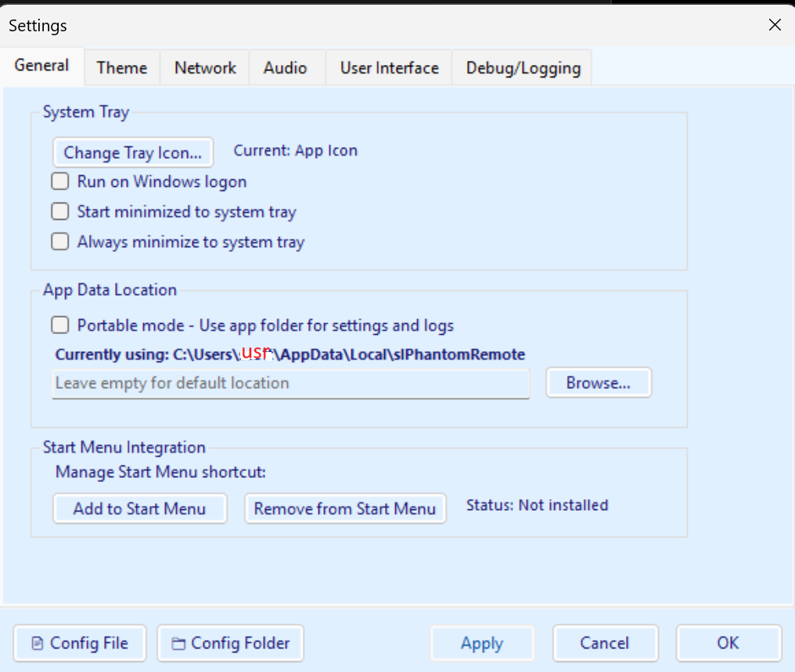Browse for a custom app data location
This screenshot has width=795, height=672.
pos(598,382)
